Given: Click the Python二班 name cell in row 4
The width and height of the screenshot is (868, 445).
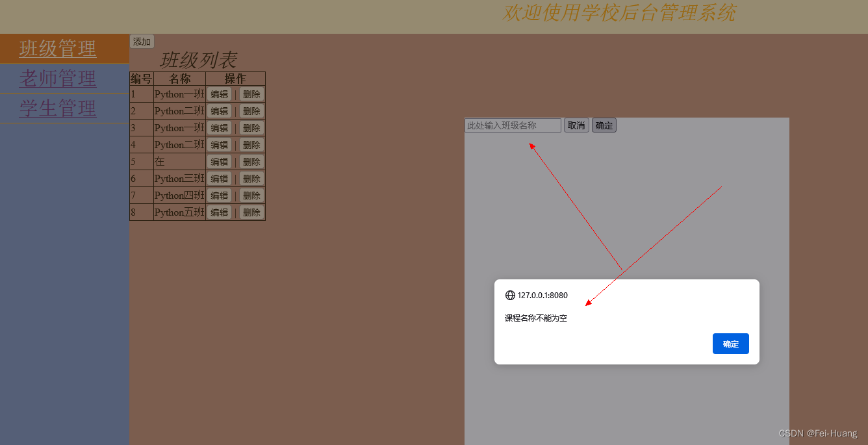Looking at the screenshot, I should [180, 145].
